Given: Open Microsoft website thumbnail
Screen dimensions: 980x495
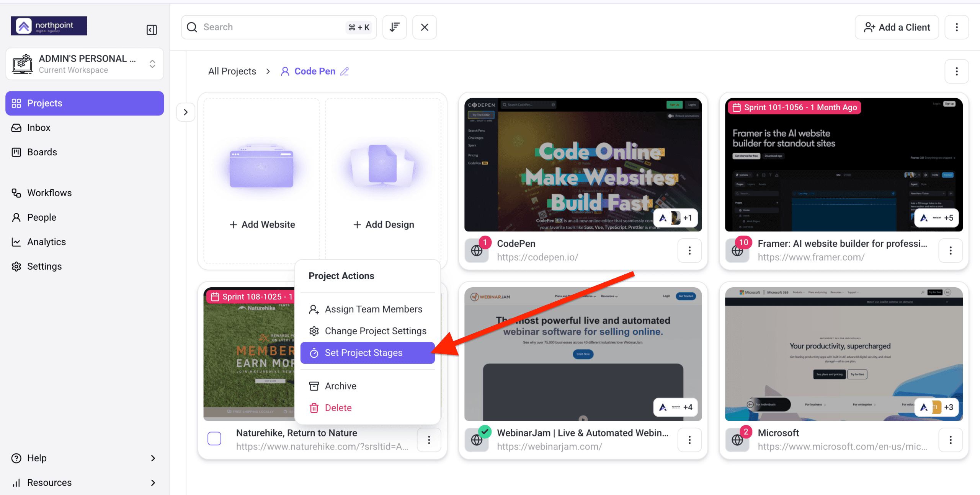Looking at the screenshot, I should (x=844, y=354).
